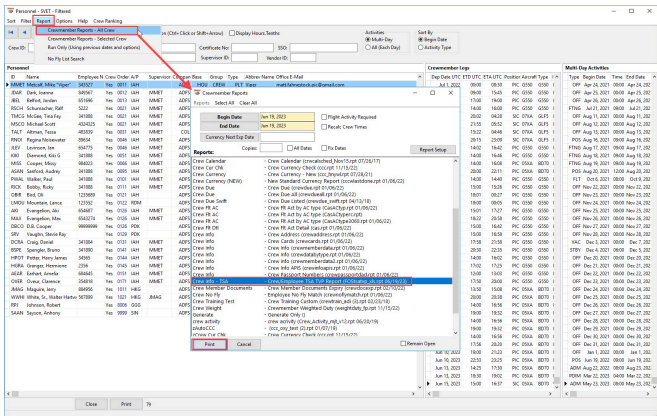Click the Supervisor ID input field
Viewport: 657px width, 416px height.
pos(244,57)
